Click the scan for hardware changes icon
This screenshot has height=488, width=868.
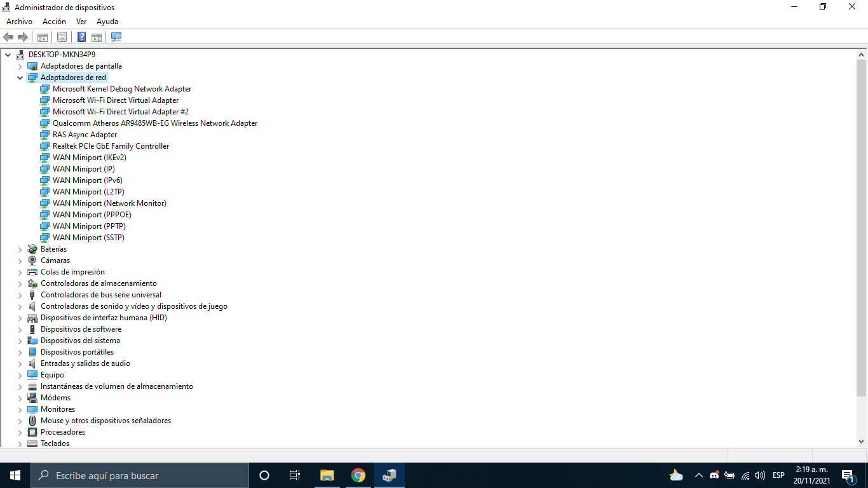click(116, 37)
